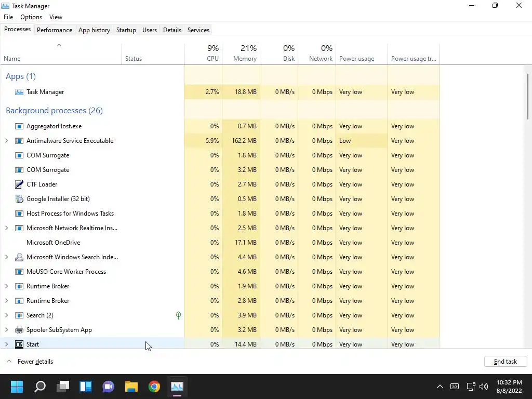
Task: Click the volume speaker tray icon
Action: [484, 387]
